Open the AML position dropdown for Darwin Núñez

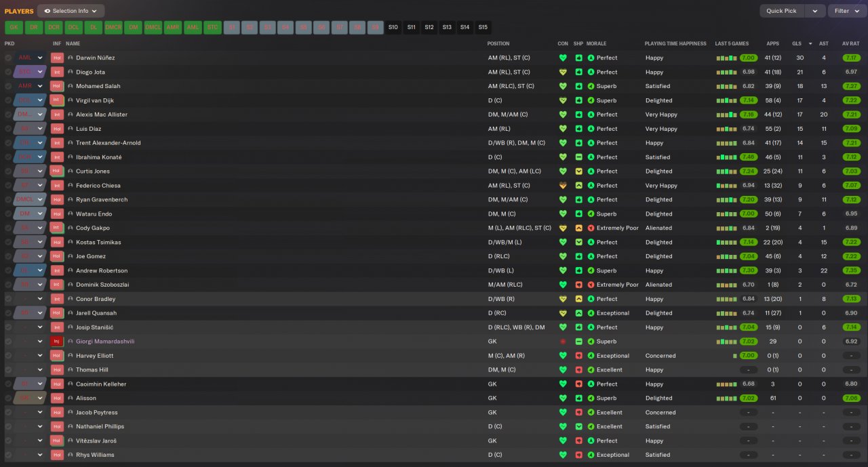(30, 58)
